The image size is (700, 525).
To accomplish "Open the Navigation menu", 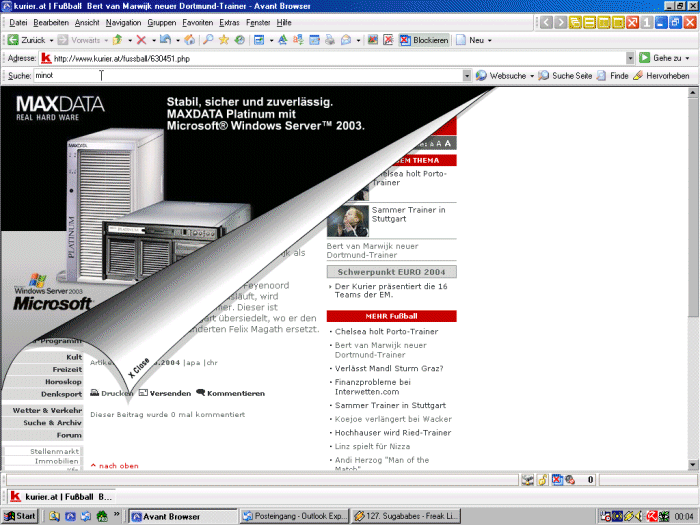I will [x=123, y=22].
